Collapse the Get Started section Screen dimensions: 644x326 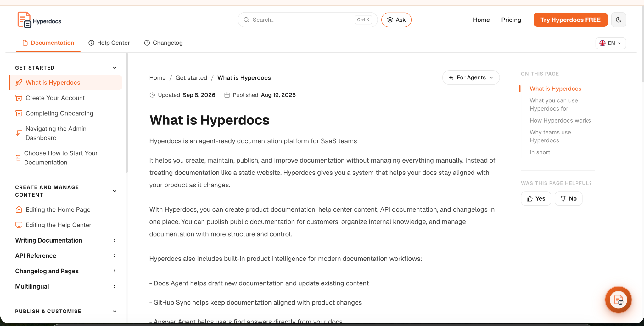coord(115,68)
